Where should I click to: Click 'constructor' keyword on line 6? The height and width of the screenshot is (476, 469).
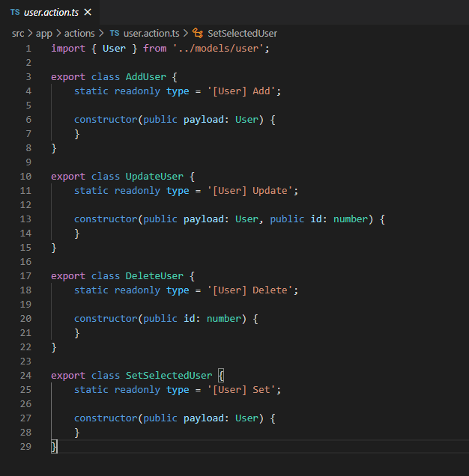pyautogui.click(x=106, y=120)
